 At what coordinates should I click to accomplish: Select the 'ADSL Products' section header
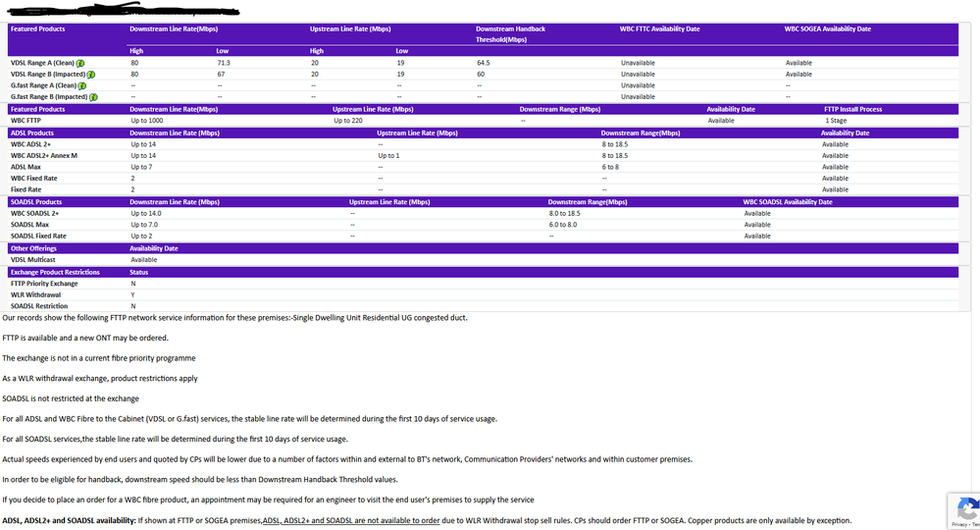31,133
